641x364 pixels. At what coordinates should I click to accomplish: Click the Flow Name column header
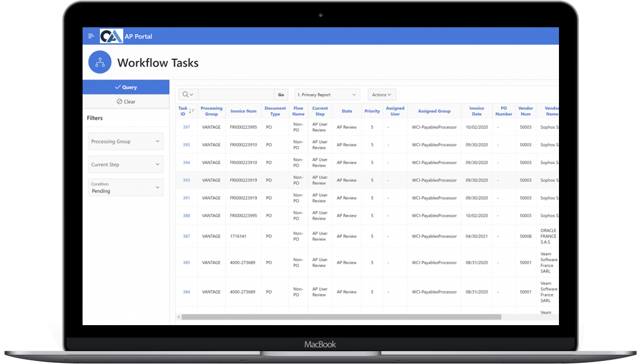pyautogui.click(x=298, y=111)
